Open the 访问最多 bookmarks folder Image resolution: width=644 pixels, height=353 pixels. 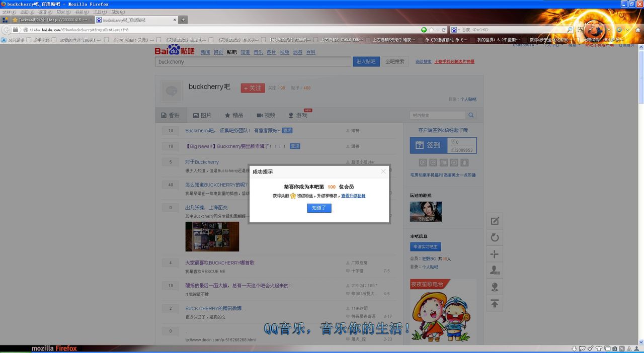(13, 40)
